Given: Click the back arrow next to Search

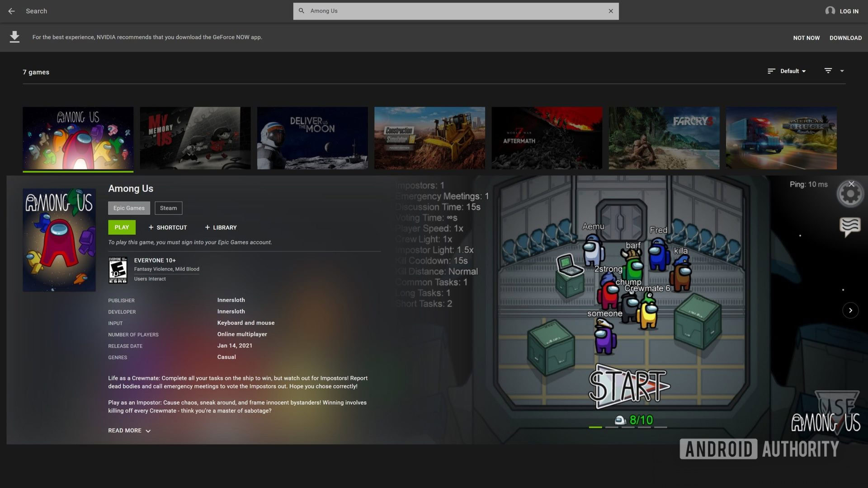Looking at the screenshot, I should 11,11.
